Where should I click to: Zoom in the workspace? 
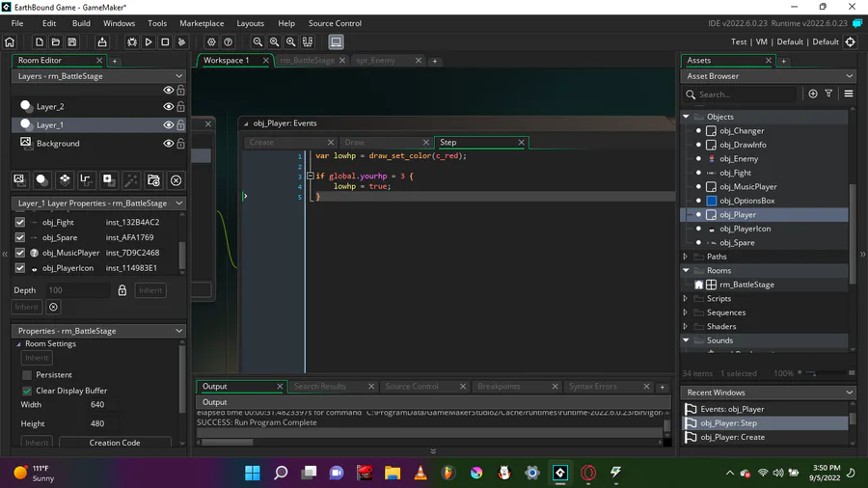tap(290, 42)
